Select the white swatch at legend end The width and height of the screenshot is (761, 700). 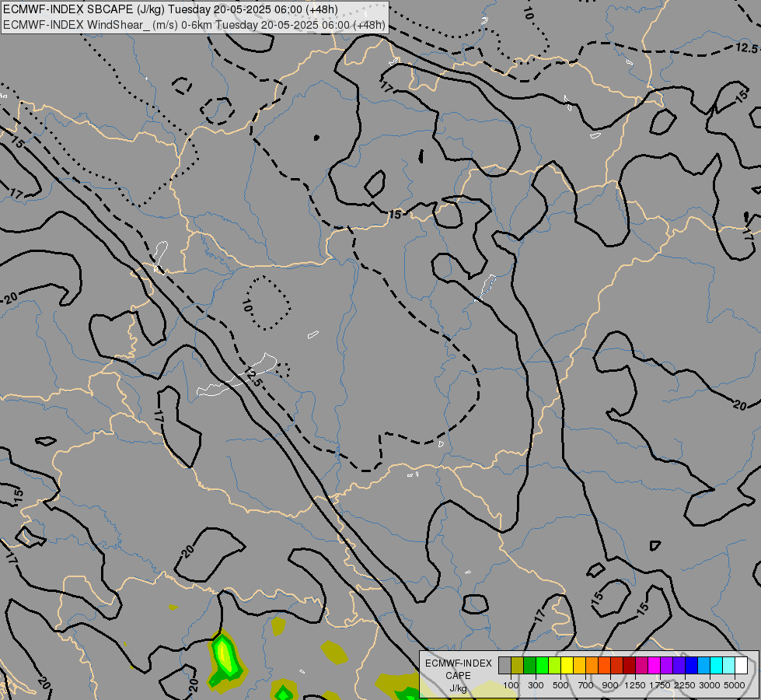[741, 666]
